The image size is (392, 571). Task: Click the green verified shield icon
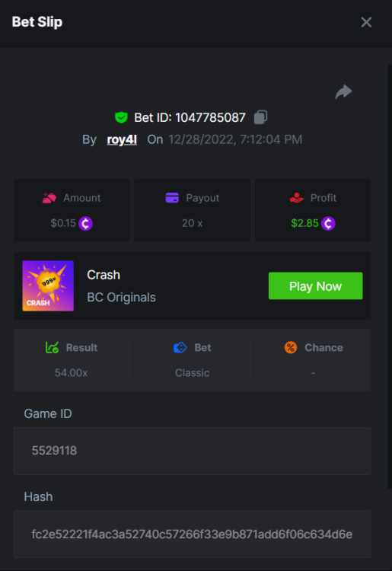(x=121, y=117)
